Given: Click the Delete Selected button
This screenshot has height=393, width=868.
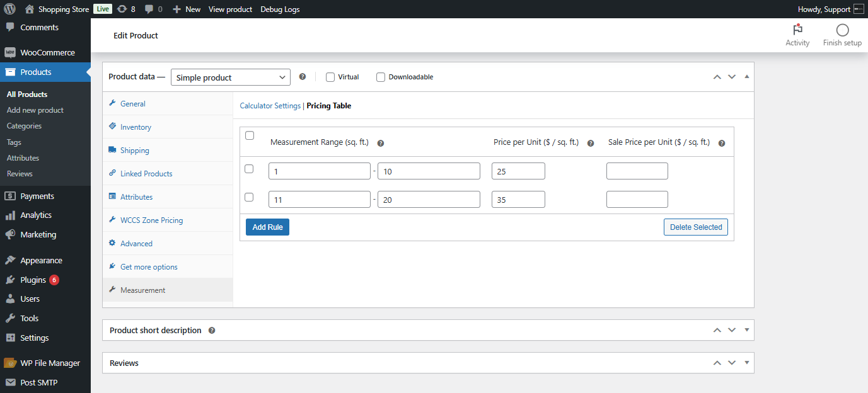Looking at the screenshot, I should (x=696, y=227).
